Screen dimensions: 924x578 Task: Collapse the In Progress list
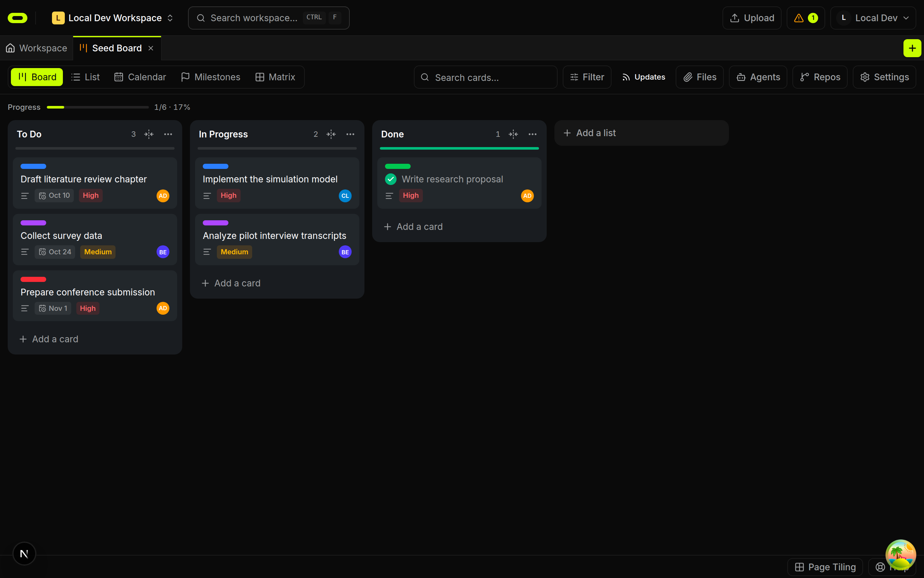(x=331, y=134)
